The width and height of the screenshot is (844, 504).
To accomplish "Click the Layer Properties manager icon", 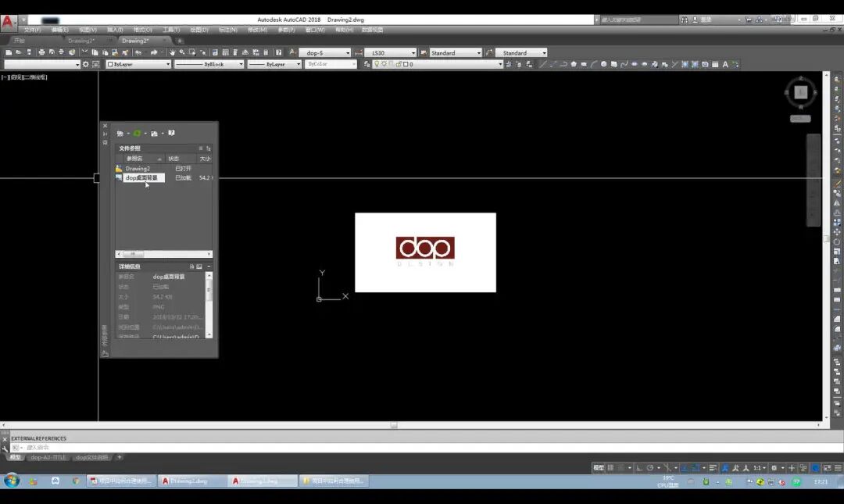I will pyautogui.click(x=367, y=64).
